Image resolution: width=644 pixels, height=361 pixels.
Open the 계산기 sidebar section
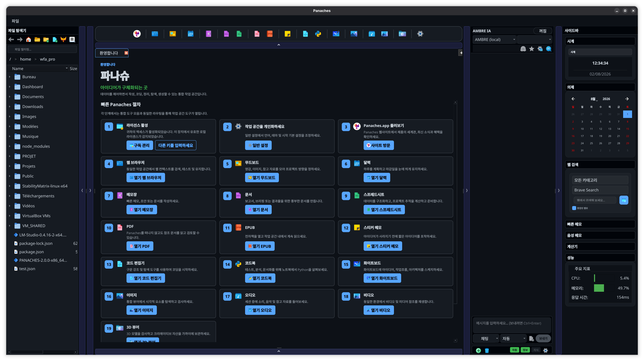coord(600,247)
